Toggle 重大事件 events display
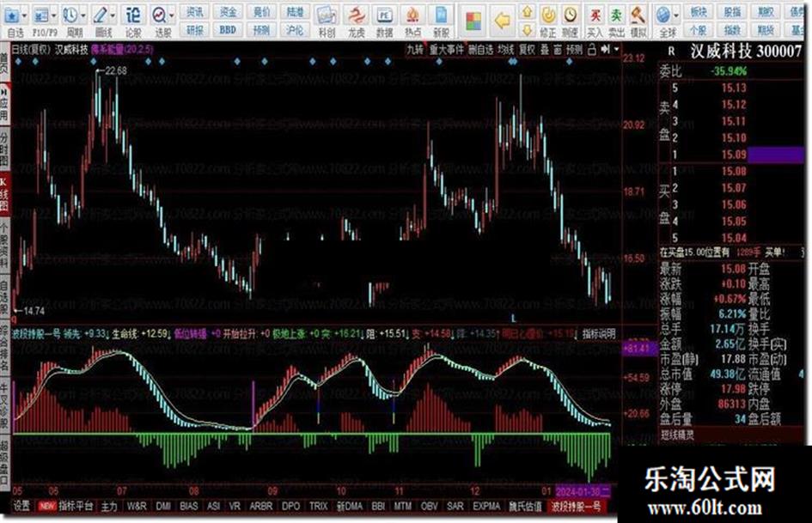The image size is (812, 523). (x=447, y=50)
